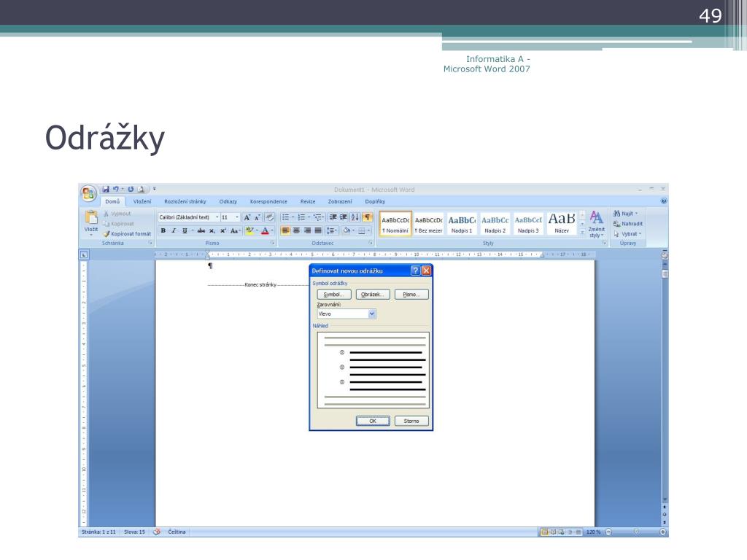The width and height of the screenshot is (747, 560).
Task: Expand the Písmo font dialog launcher
Action: [273, 243]
